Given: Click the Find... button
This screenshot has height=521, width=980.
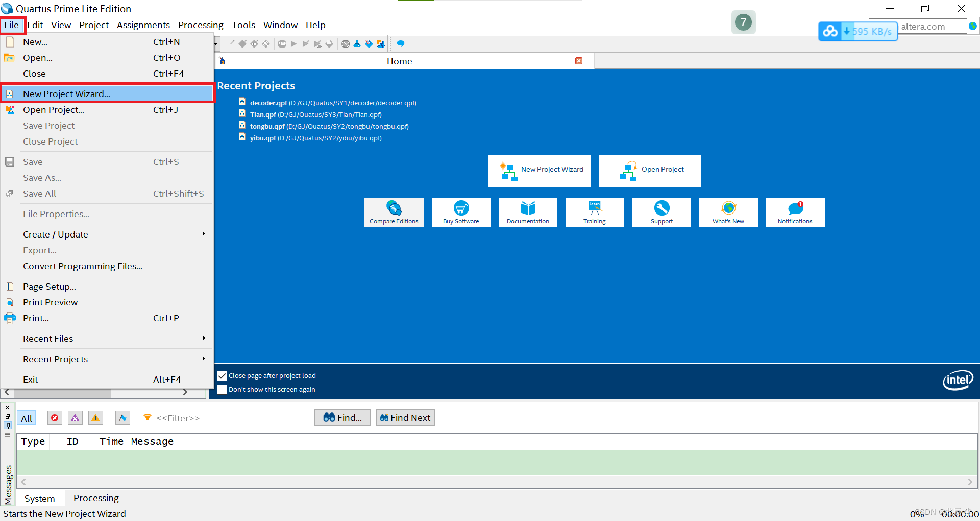Looking at the screenshot, I should click(x=342, y=418).
